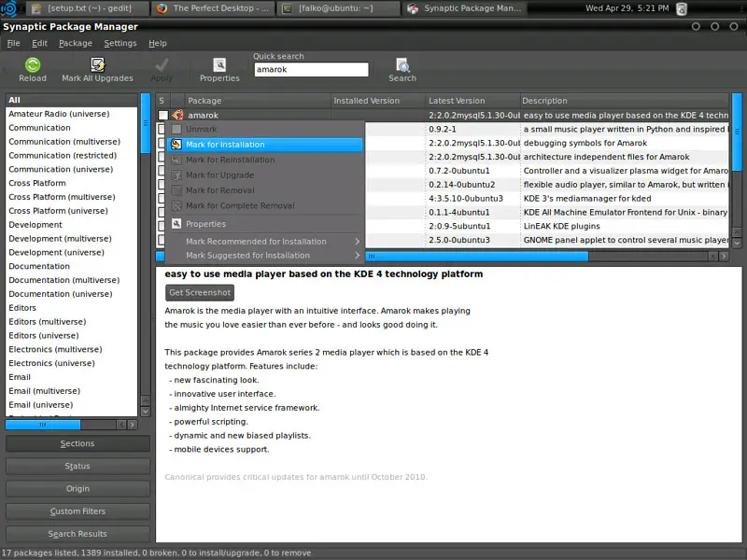The height and width of the screenshot is (560, 747).
Task: Tick checkbox of the debugging symbols row
Action: pos(162,143)
